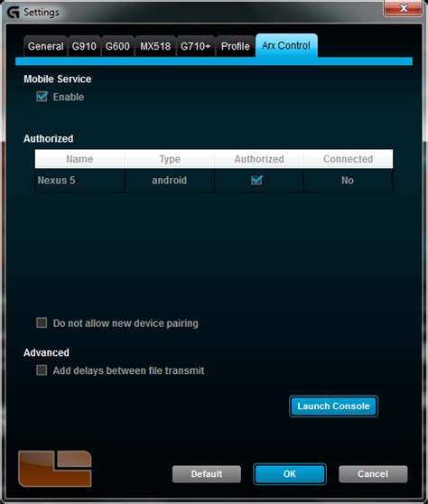The height and width of the screenshot is (504, 428).
Task: Click the orange device logo thumbnail
Action: point(55,469)
